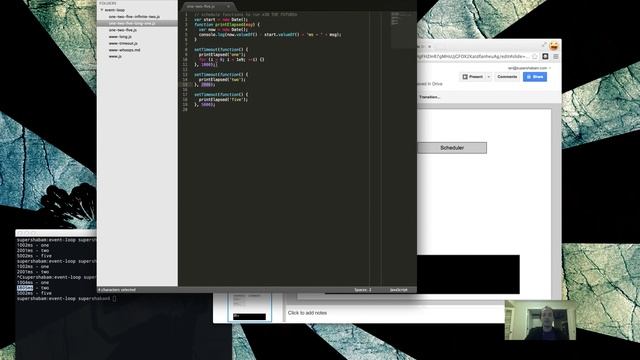This screenshot has width=640, height=360.
Task: Click the webcam video thumbnail
Action: (x=540, y=320)
